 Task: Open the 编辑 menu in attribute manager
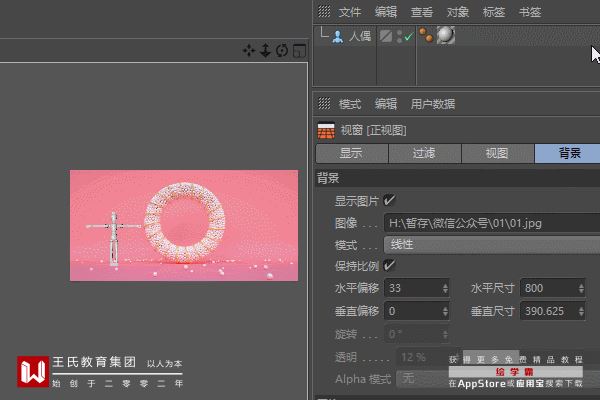[386, 104]
